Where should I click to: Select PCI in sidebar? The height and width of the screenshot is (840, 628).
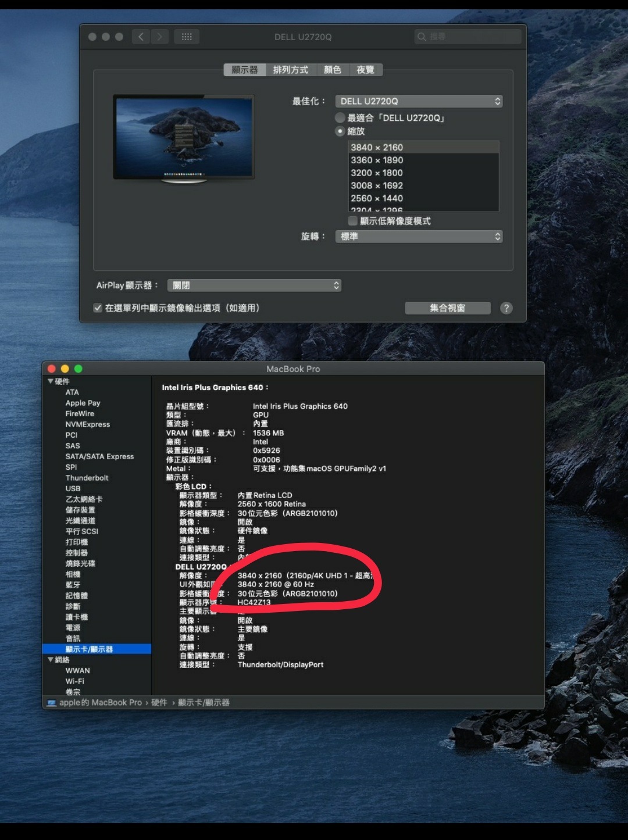(x=72, y=435)
